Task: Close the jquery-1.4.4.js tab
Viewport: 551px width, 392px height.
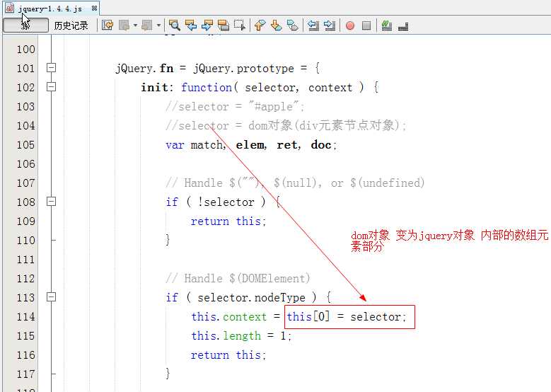Action: 94,8
